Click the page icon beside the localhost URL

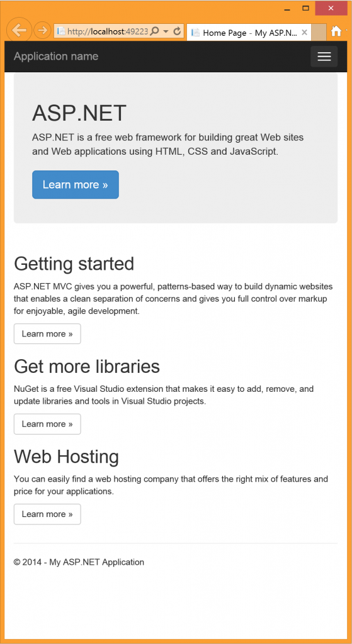tap(60, 31)
